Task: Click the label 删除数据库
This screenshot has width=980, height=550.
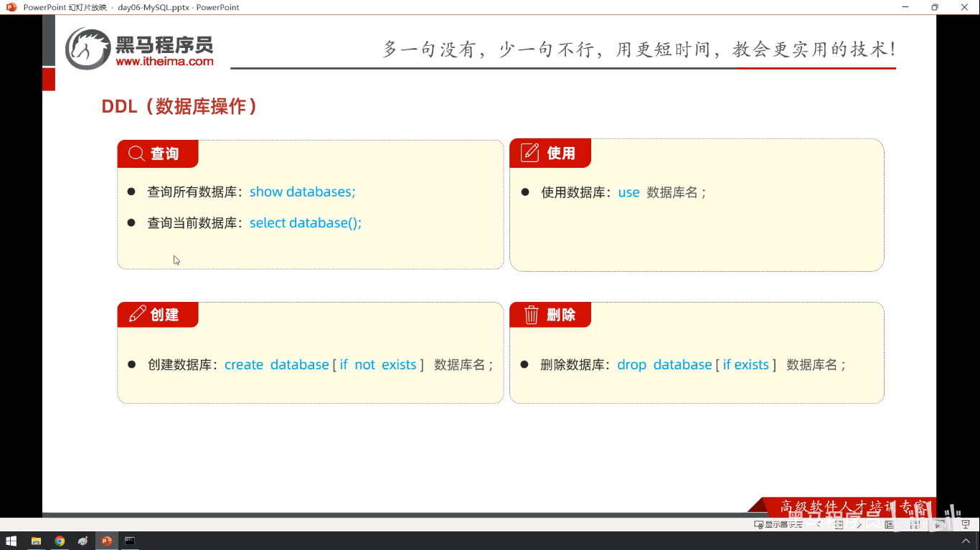Action: (573, 364)
